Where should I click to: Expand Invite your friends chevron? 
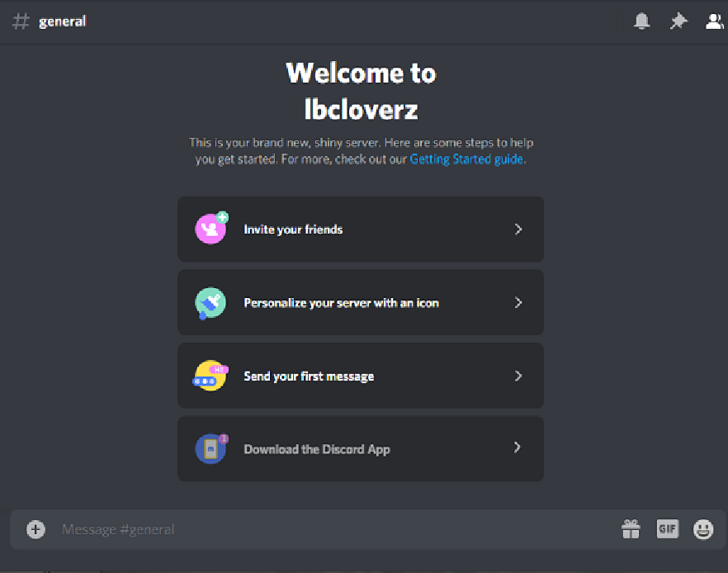(518, 229)
